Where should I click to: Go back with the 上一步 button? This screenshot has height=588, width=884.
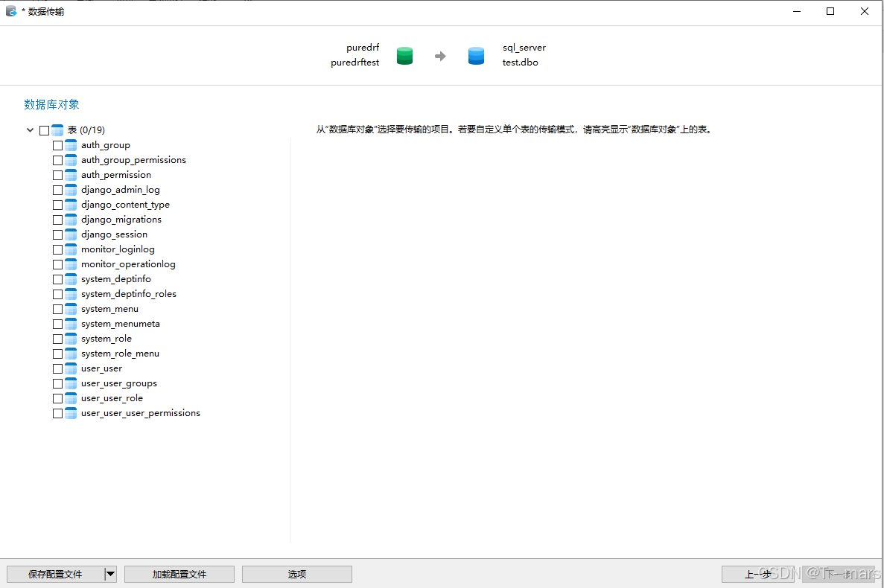pos(757,574)
